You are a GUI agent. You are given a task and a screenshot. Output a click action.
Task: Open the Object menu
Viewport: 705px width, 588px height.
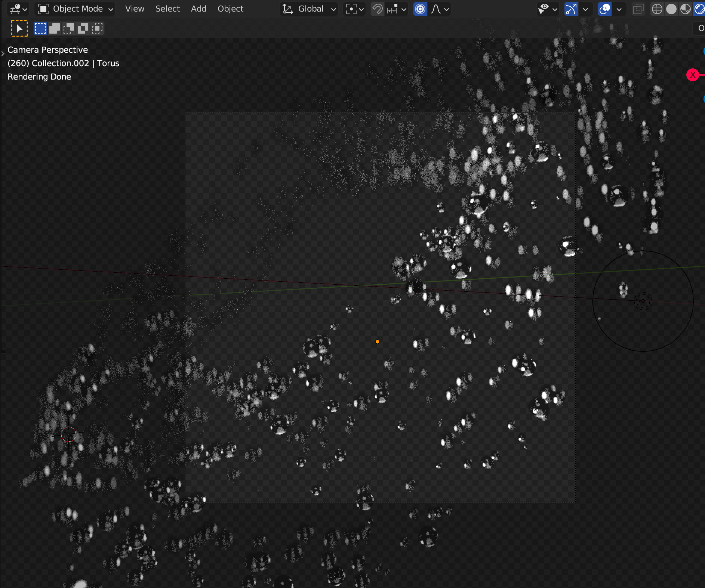[230, 9]
